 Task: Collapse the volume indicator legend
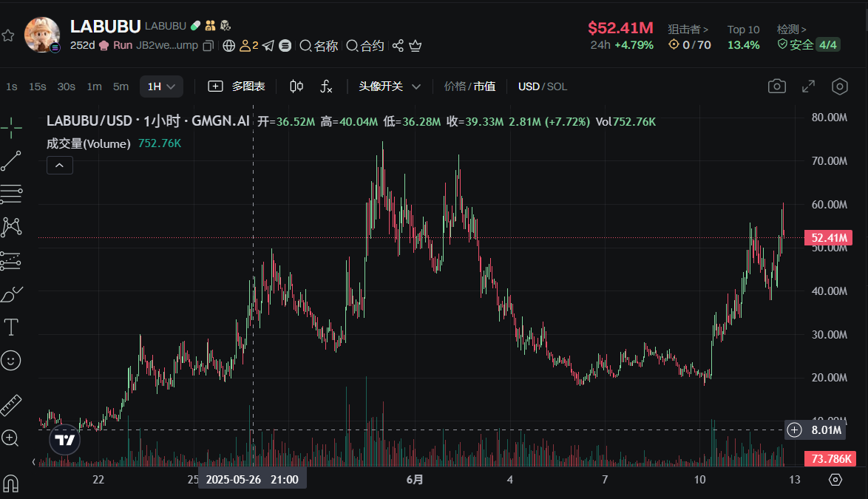(x=59, y=166)
